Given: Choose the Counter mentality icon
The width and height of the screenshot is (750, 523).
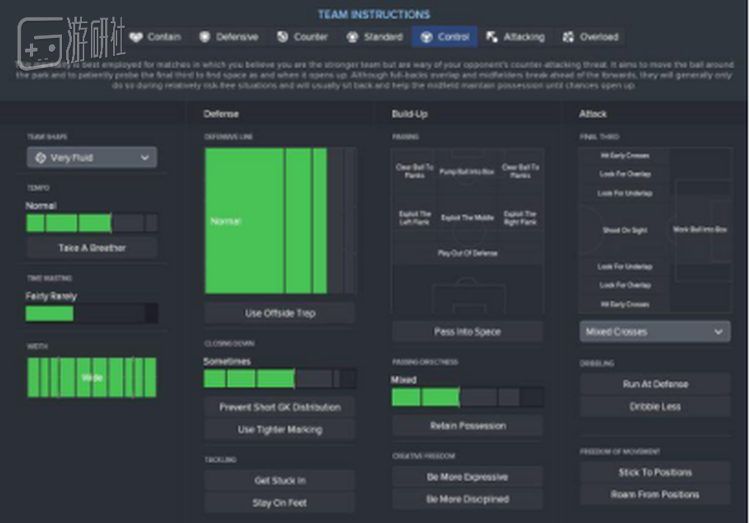Looking at the screenshot, I should 282,37.
